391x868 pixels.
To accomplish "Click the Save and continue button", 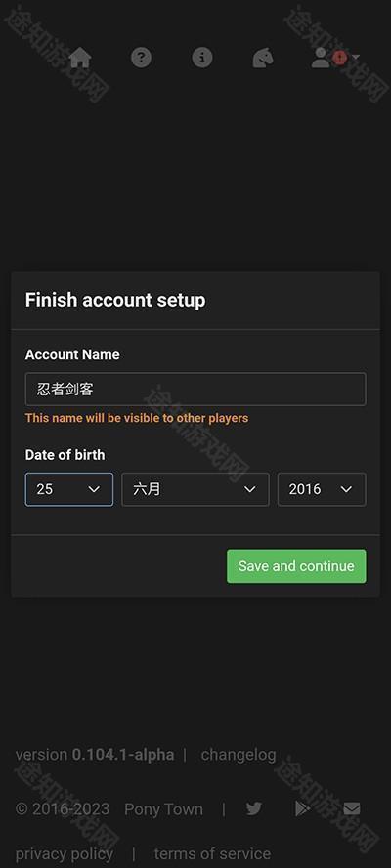I will coord(296,566).
